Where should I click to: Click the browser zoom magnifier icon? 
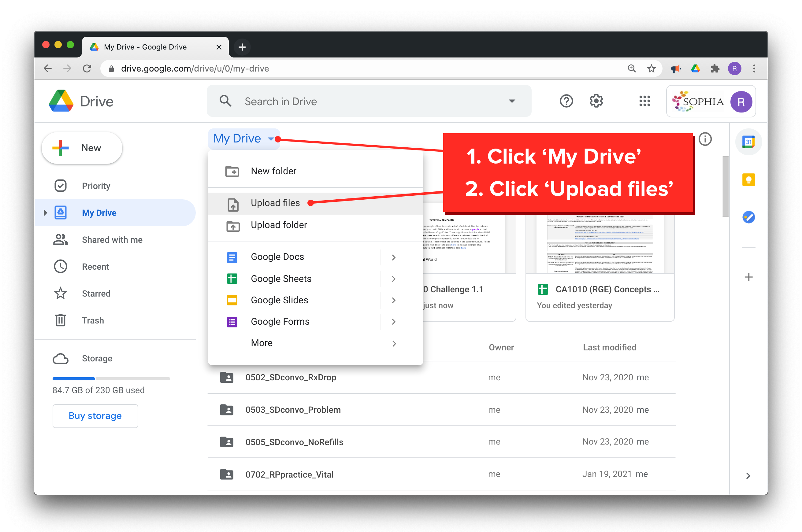tap(631, 69)
